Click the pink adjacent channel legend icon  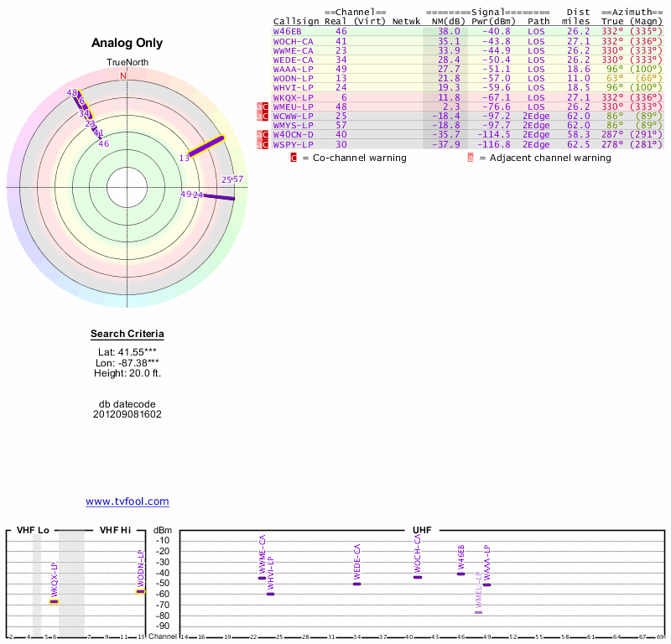(471, 158)
